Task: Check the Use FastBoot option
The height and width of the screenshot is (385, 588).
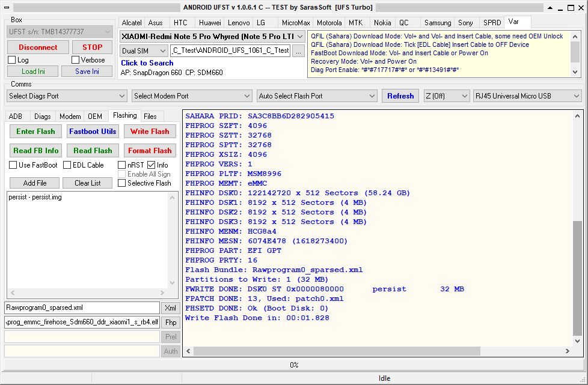Action: point(13,165)
